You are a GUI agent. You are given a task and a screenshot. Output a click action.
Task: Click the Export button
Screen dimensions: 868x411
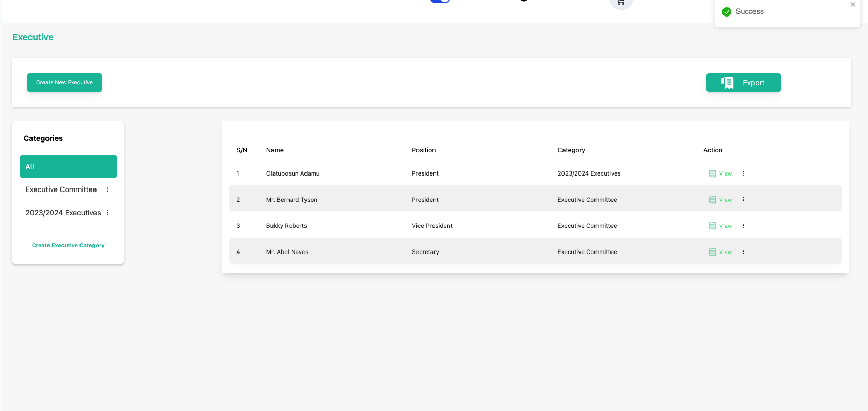pos(743,83)
